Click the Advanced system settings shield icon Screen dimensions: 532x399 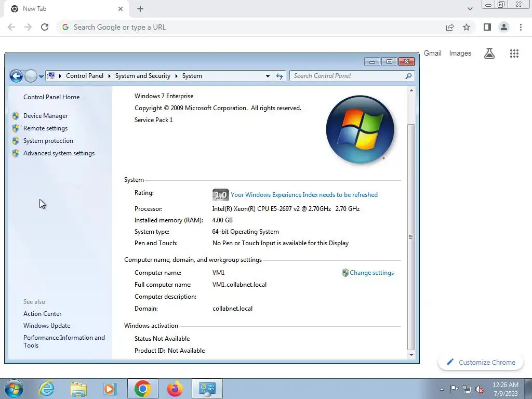tap(16, 153)
